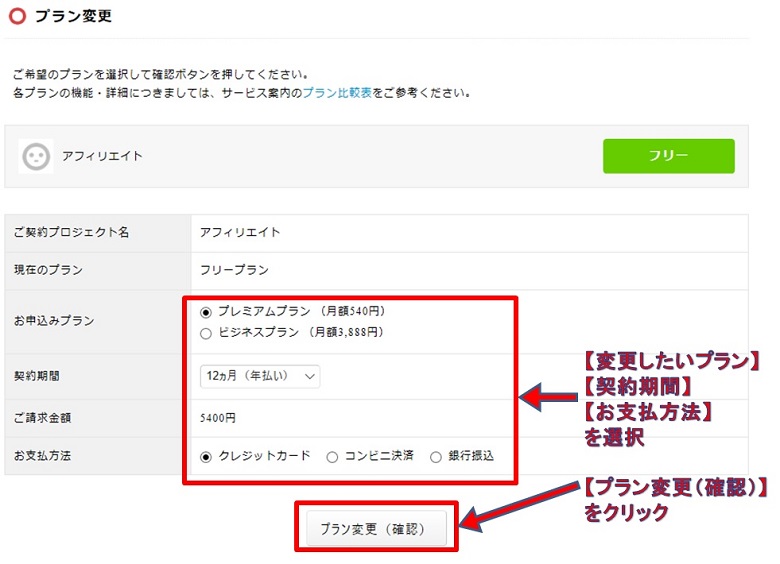The image size is (780, 564).
Task: Open the 契約期間 12ヵ月（年払い） dropdown
Action: 260,376
